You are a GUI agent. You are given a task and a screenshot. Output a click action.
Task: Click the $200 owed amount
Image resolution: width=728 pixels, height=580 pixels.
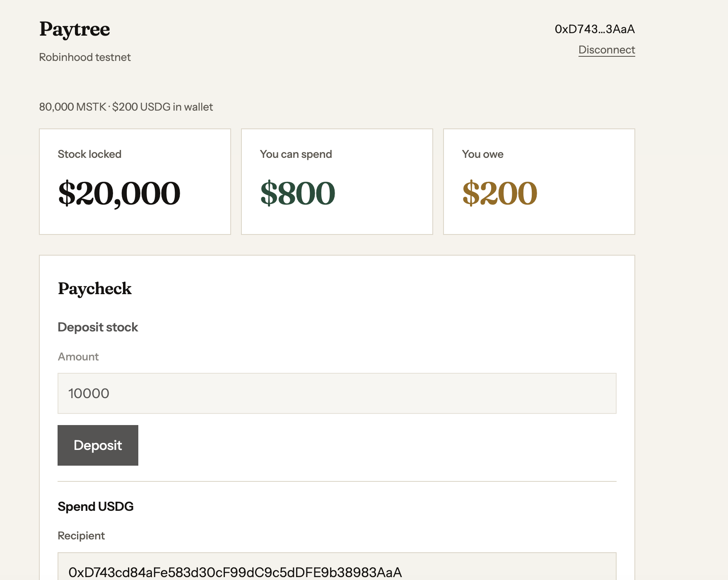point(500,193)
